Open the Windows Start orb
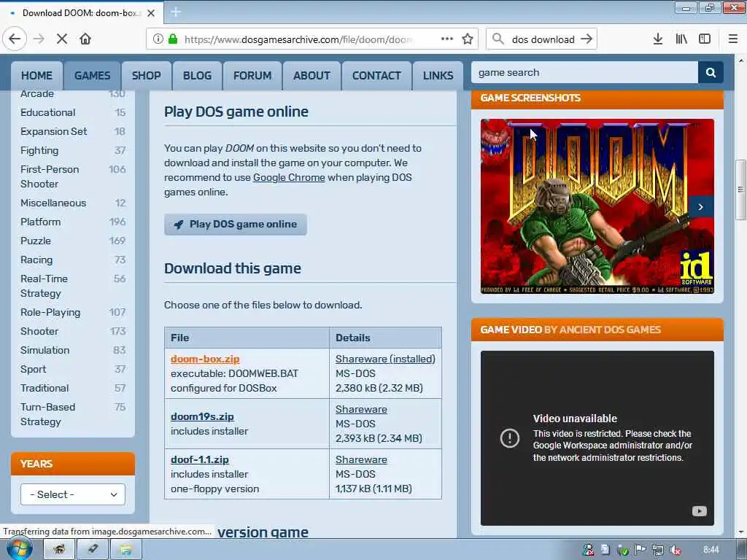747x560 pixels. (19, 550)
